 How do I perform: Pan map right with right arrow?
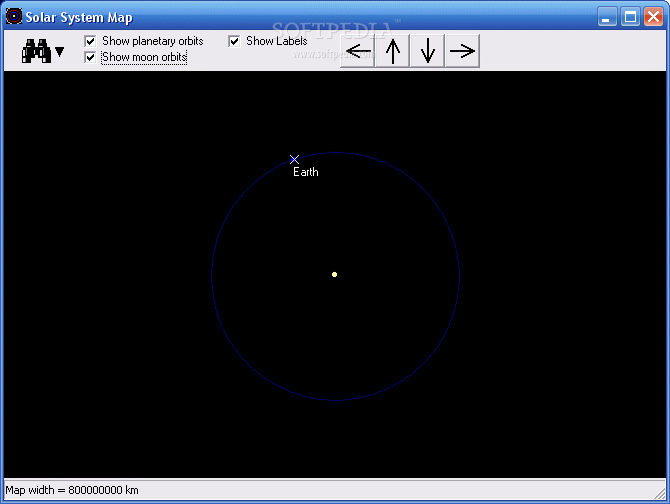pos(462,51)
